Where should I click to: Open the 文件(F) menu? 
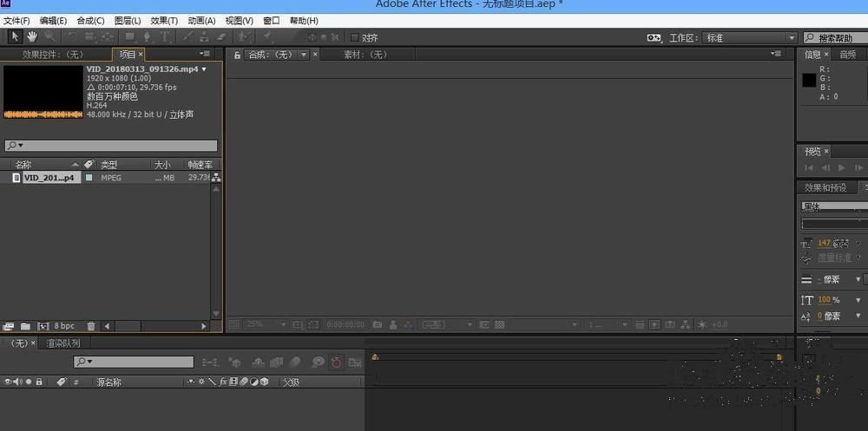pos(16,21)
